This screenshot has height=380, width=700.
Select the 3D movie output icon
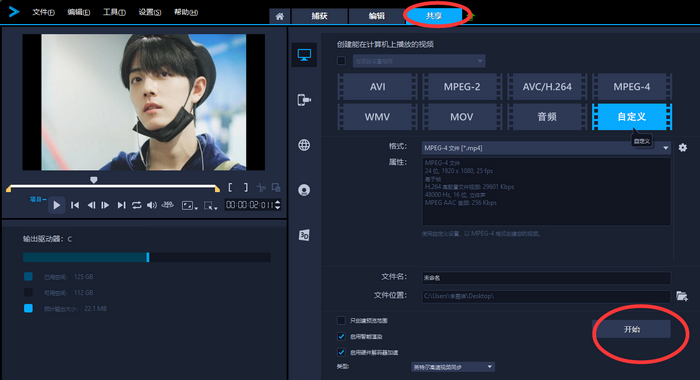304,235
